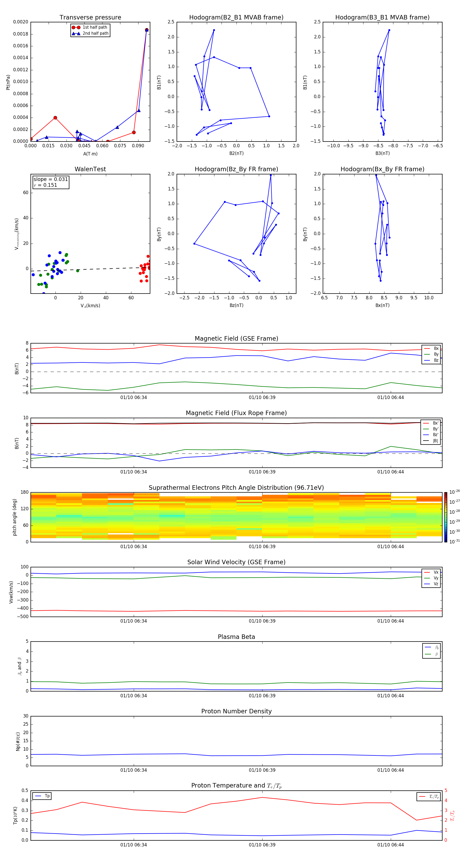Click the 'Np(#/cc)' axis label
This screenshot has height=868, width=473.
18,741
